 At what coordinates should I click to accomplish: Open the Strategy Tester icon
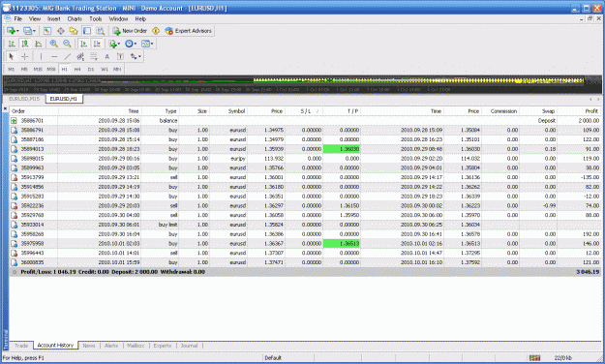(x=100, y=31)
